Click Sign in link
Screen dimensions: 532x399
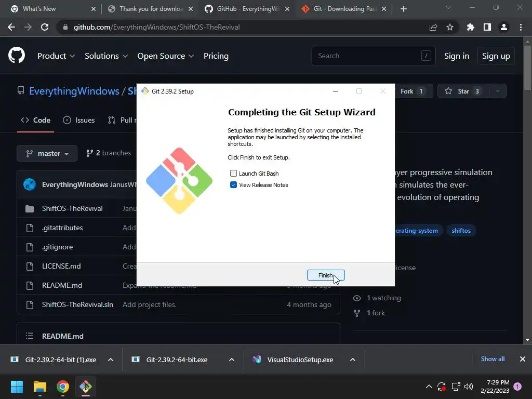pyautogui.click(x=457, y=56)
